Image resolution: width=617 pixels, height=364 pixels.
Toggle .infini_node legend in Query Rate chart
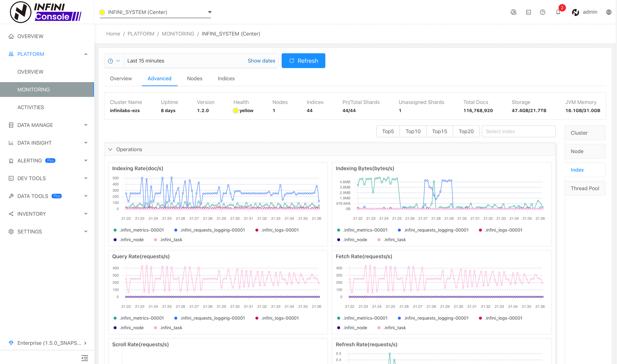coord(129,328)
